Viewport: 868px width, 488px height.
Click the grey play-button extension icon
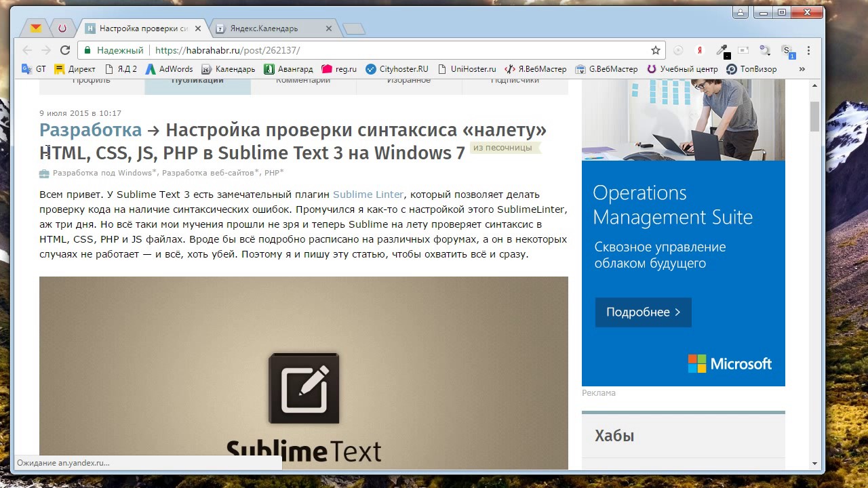point(678,50)
